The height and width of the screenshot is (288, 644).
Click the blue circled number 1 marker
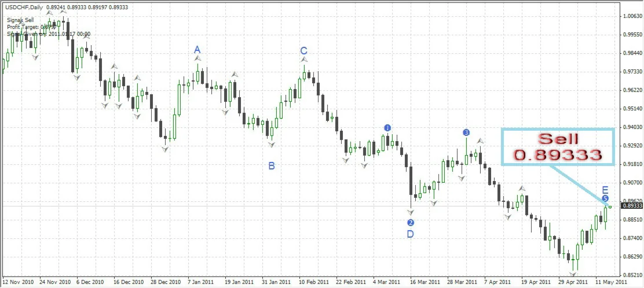point(387,128)
